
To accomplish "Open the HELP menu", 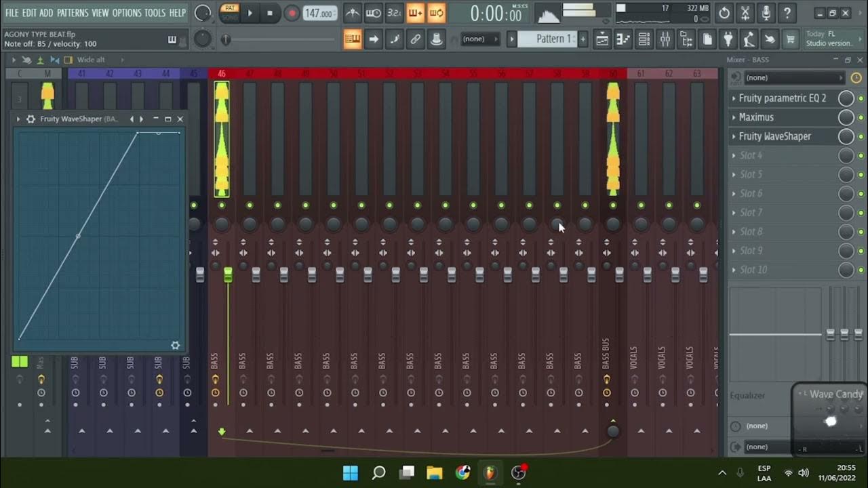I will [x=177, y=13].
